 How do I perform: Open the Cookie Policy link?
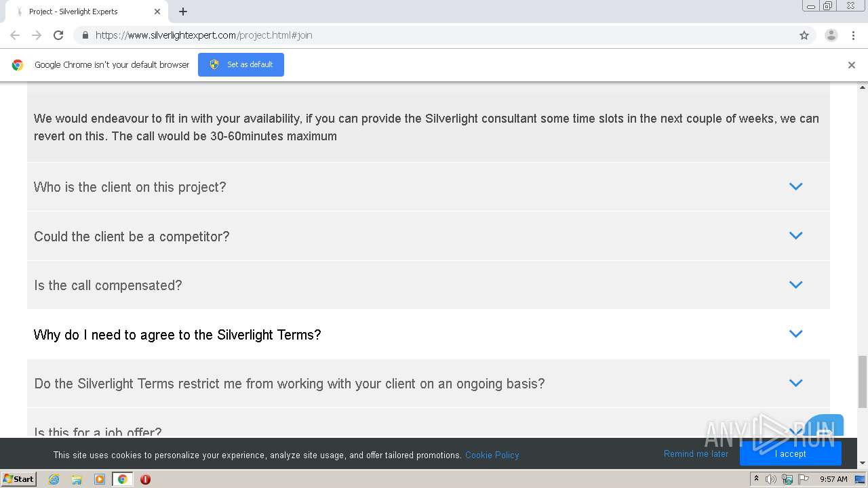[492, 455]
